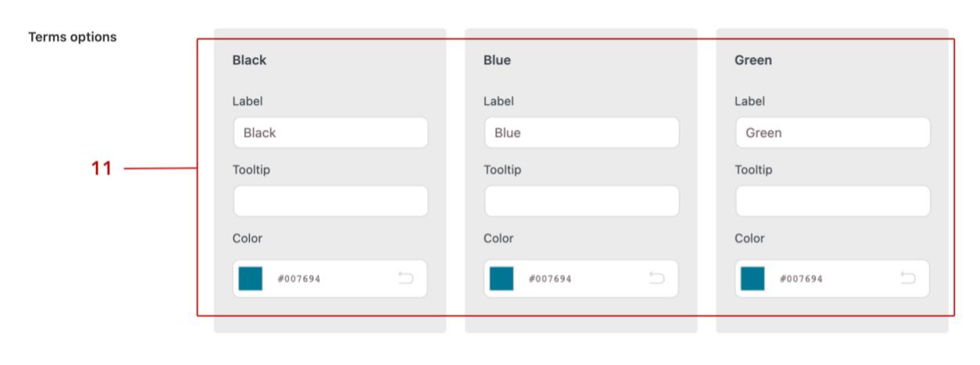Viewport: 980px width, 365px height.
Task: Select the hex value in Blue card
Action: (551, 279)
